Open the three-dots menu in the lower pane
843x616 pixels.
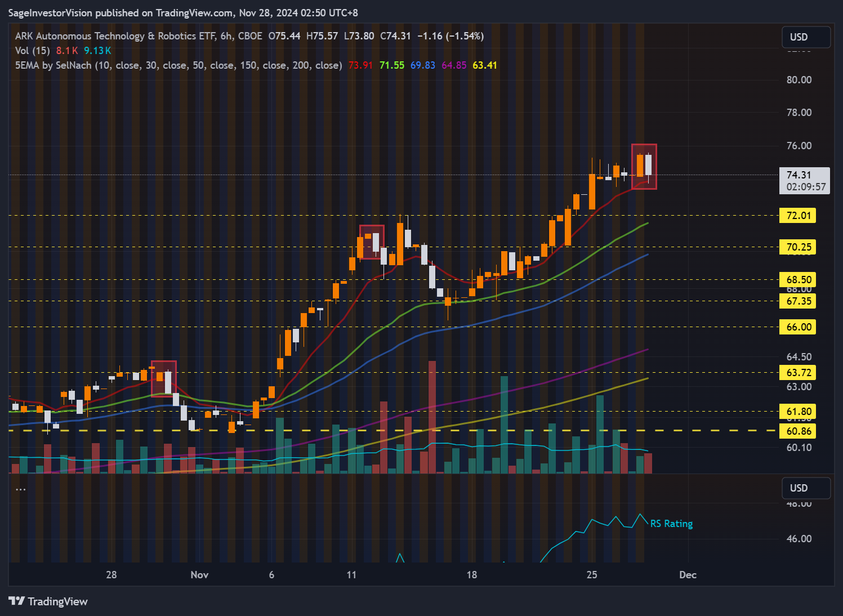coord(21,489)
